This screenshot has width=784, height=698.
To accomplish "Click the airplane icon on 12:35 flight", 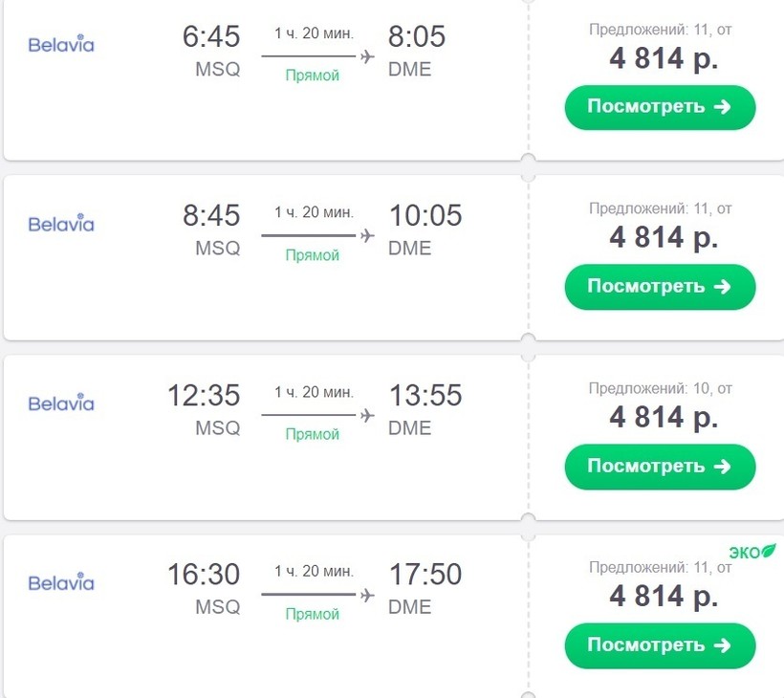I will (367, 415).
